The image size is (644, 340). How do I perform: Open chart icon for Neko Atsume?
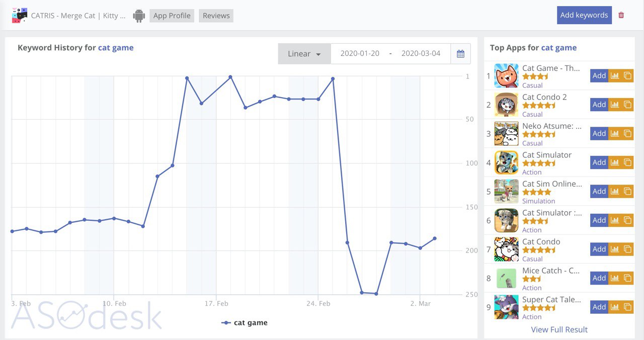[x=614, y=133]
